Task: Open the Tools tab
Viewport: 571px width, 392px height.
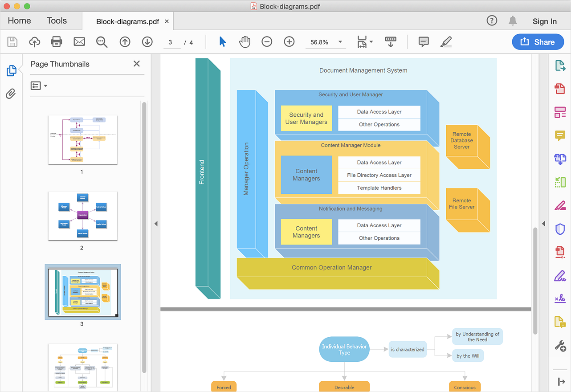Action: coord(57,21)
